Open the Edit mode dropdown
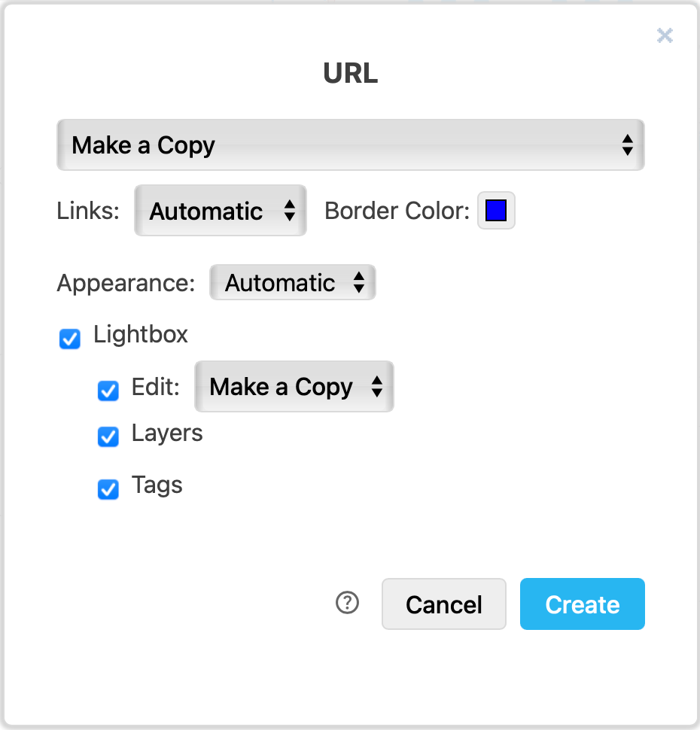Image resolution: width=700 pixels, height=730 pixels. tap(294, 387)
